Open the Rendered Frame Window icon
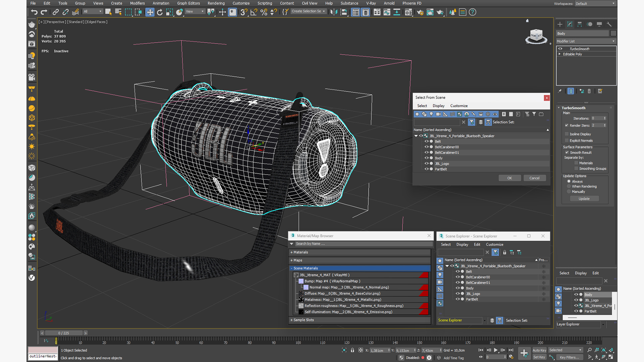 [x=430, y=12]
